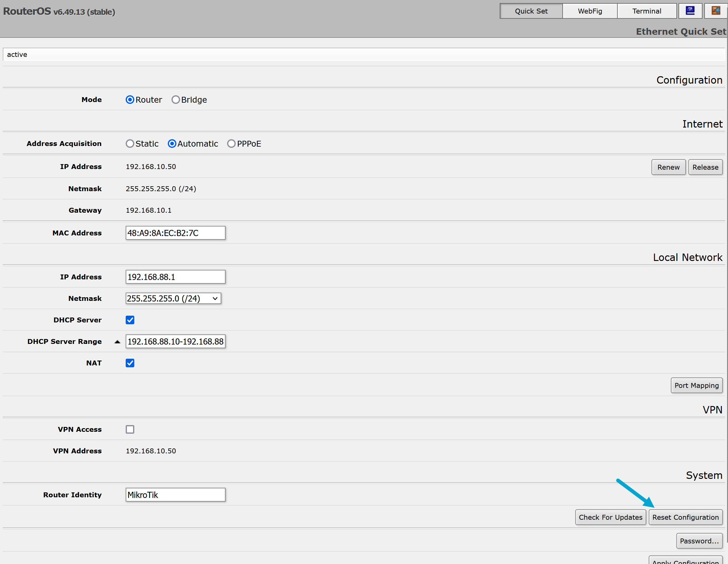Click the Router Identity input field
Screen dimensions: 728x564
pos(175,495)
